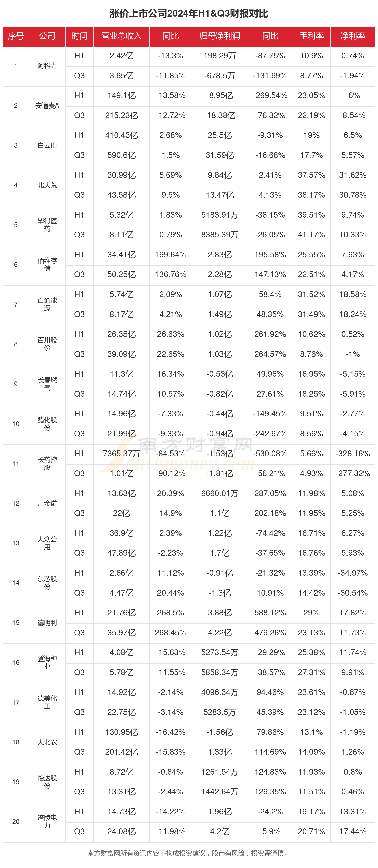
Task: Select 德明利 H1 profit growth 588.12%
Action: (x=270, y=613)
